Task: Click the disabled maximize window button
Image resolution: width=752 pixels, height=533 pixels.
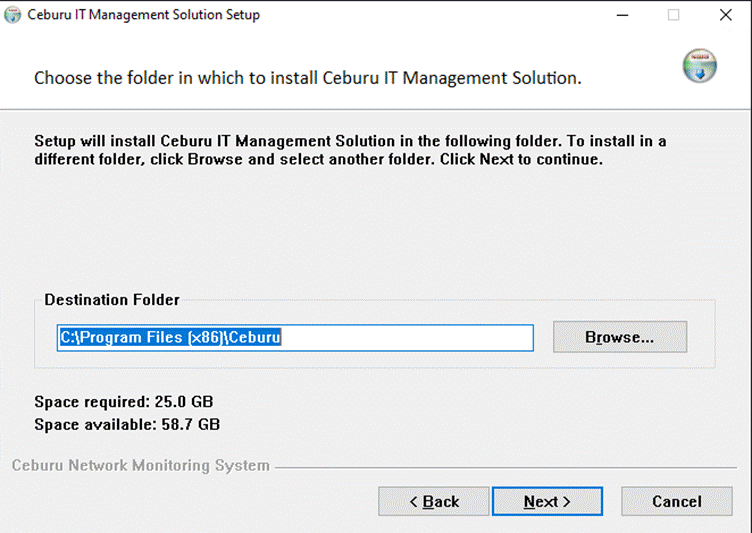Action: (673, 15)
